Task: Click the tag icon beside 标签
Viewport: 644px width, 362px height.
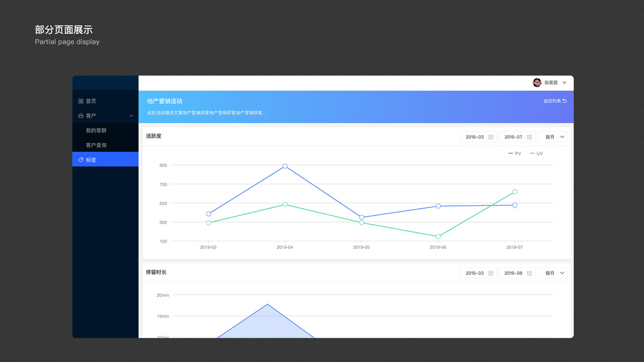Action: pyautogui.click(x=80, y=160)
